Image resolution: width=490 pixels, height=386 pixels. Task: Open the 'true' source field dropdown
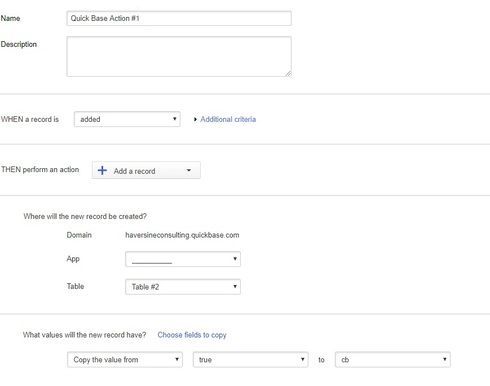[250, 360]
